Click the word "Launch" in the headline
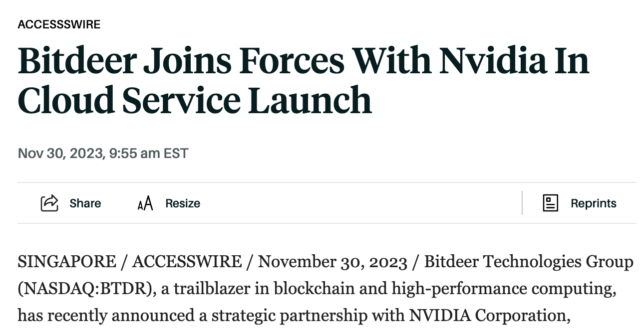The width and height of the screenshot is (644, 333). point(310,100)
